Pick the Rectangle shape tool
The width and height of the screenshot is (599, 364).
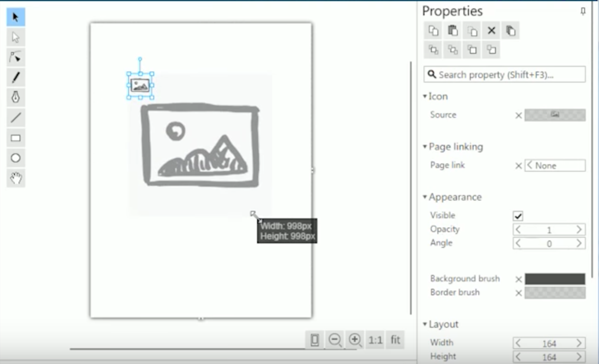(x=15, y=138)
